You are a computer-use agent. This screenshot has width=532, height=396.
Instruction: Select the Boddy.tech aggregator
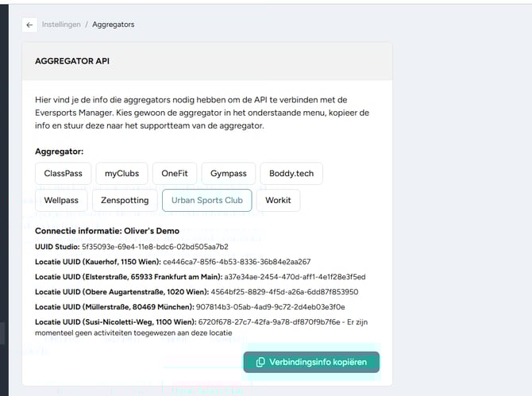(x=291, y=173)
